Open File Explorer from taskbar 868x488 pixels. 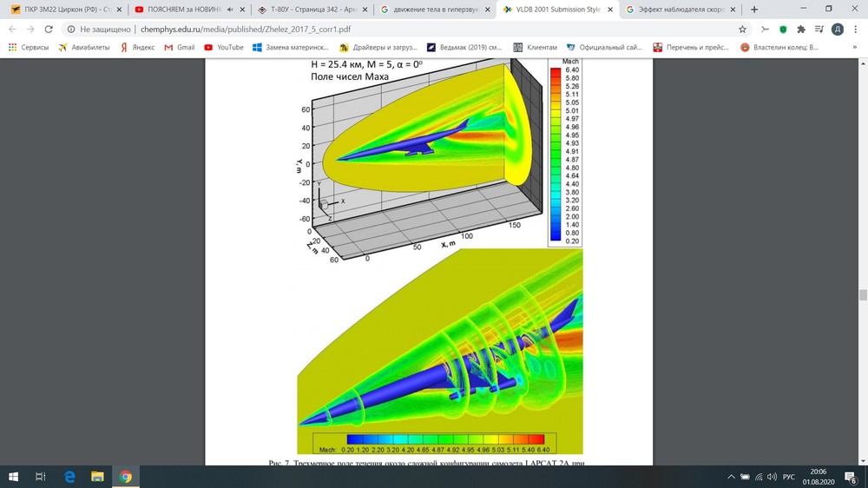pyautogui.click(x=97, y=477)
